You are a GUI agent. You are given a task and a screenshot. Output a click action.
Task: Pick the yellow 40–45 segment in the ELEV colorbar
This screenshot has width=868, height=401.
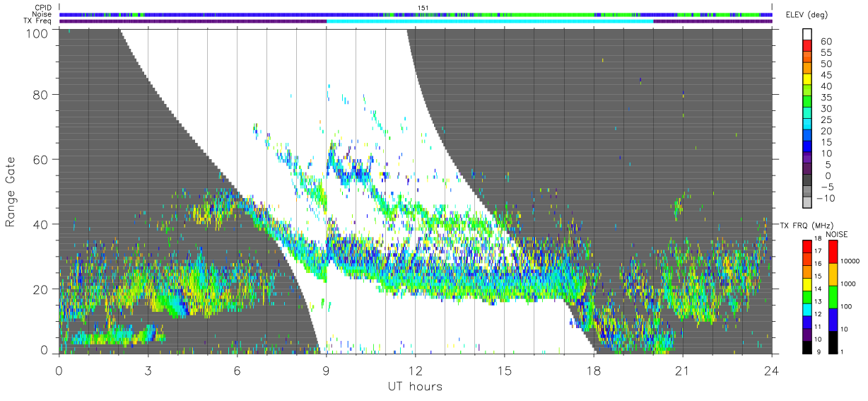pos(808,80)
